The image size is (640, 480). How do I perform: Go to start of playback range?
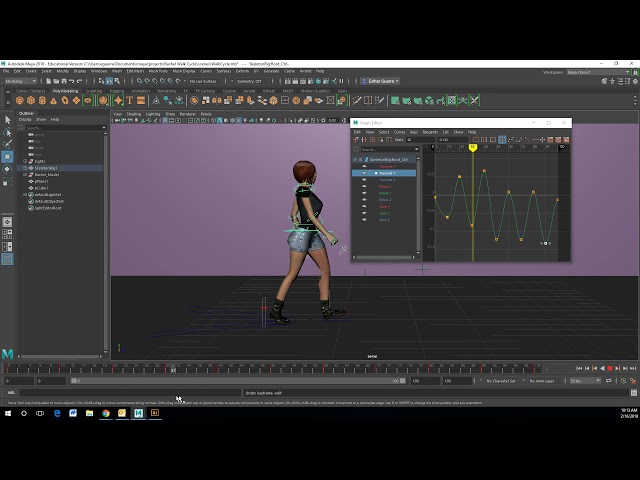click(579, 369)
